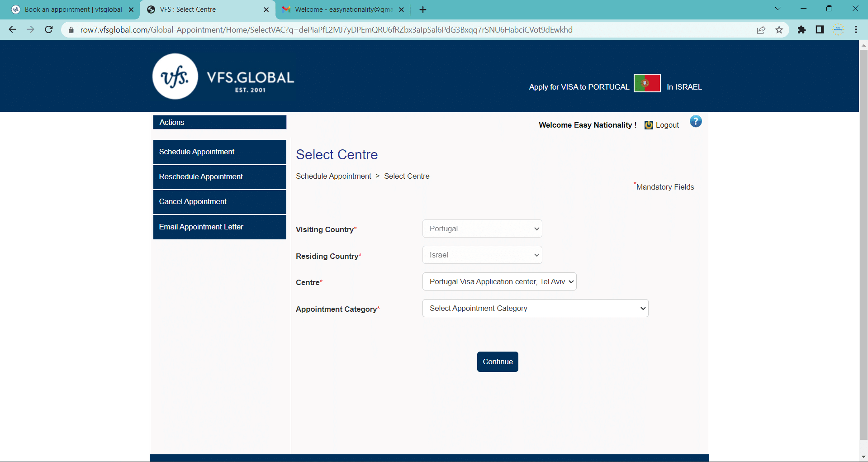Click the Residing Country label
The height and width of the screenshot is (462, 868).
(x=328, y=256)
